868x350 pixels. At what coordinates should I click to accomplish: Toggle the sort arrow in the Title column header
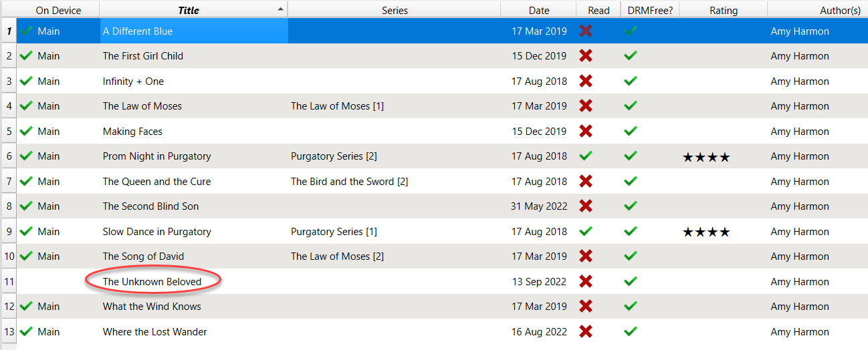(281, 9)
